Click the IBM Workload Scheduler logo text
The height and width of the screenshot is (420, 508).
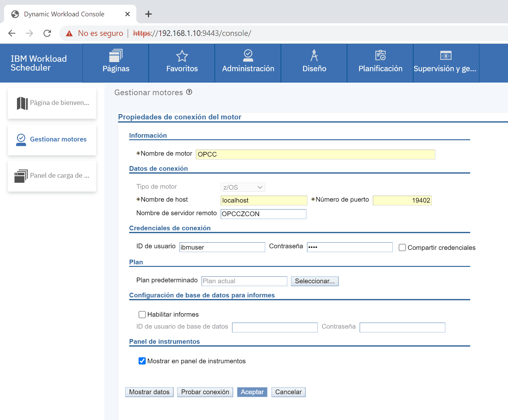[x=39, y=63]
